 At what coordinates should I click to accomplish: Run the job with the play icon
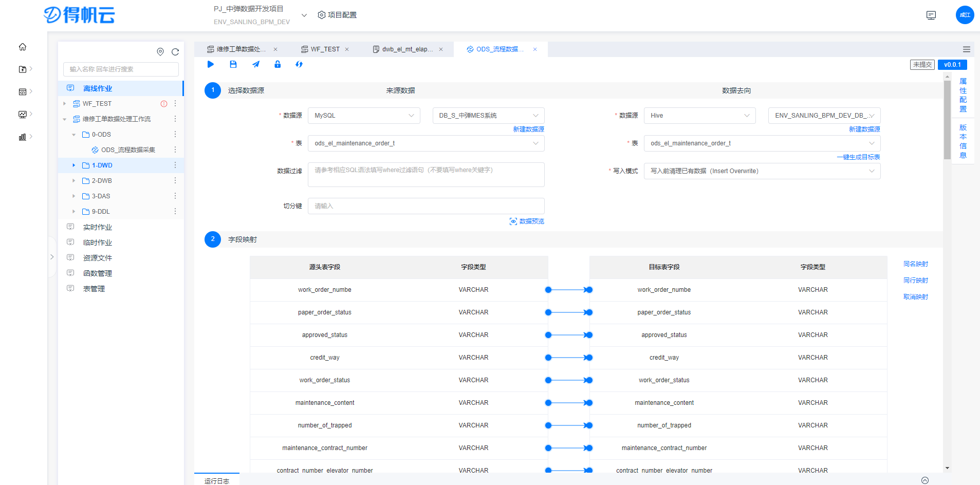coord(210,64)
